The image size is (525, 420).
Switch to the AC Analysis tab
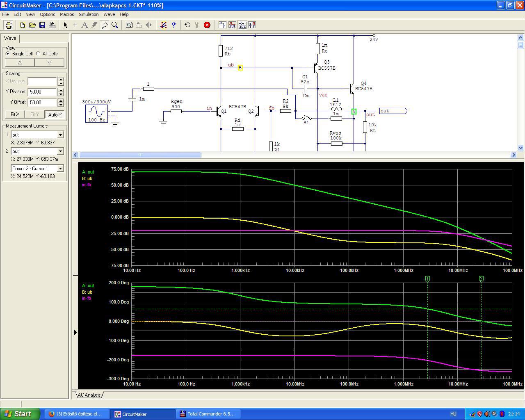pos(89,395)
